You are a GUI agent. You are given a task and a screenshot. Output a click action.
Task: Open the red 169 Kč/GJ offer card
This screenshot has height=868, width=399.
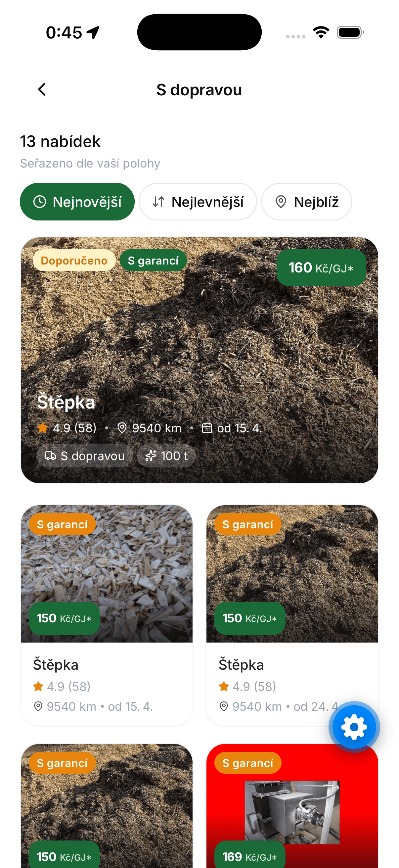click(292, 806)
